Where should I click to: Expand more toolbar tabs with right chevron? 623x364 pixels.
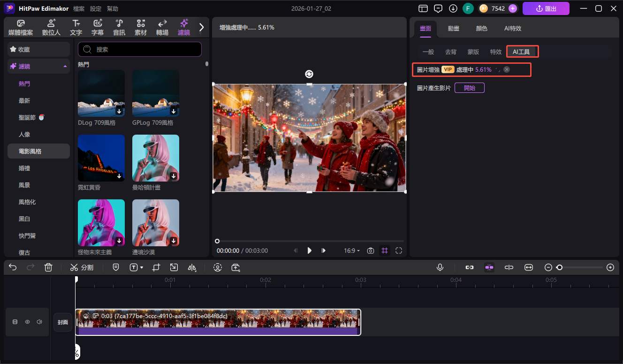[x=201, y=27]
